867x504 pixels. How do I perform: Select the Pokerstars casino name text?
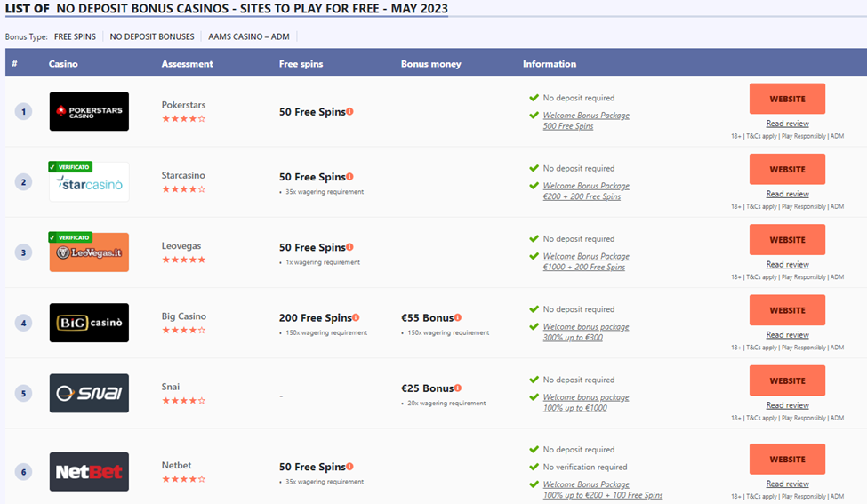point(183,105)
